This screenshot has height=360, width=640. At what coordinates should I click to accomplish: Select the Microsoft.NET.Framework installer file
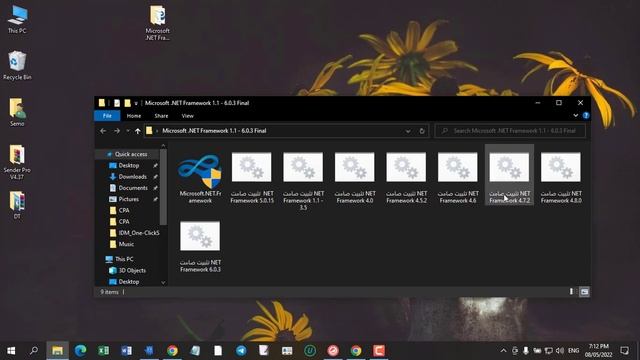click(x=200, y=179)
